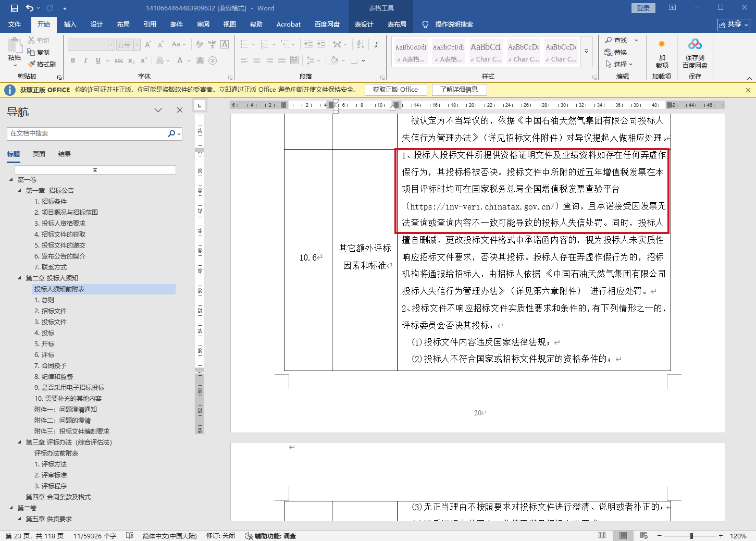Image resolution: width=756 pixels, height=541 pixels.
Task: Open the phonetic guide (wén) tool
Action: point(212,44)
